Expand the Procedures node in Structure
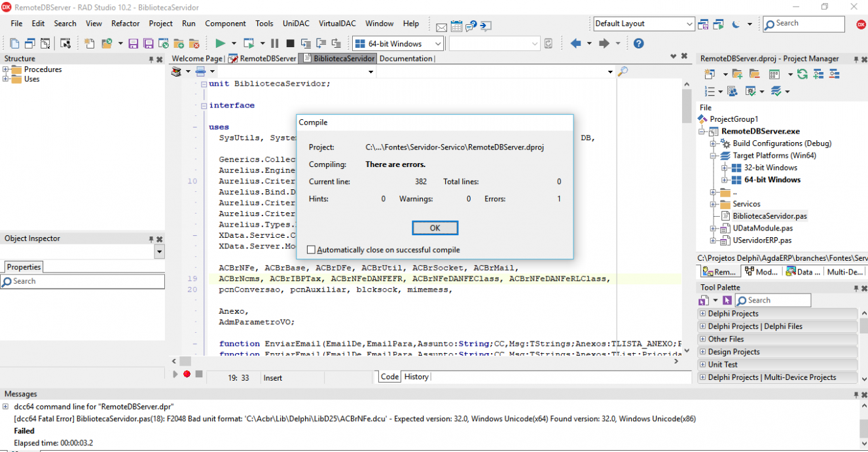The height and width of the screenshot is (452, 868). pos(6,69)
